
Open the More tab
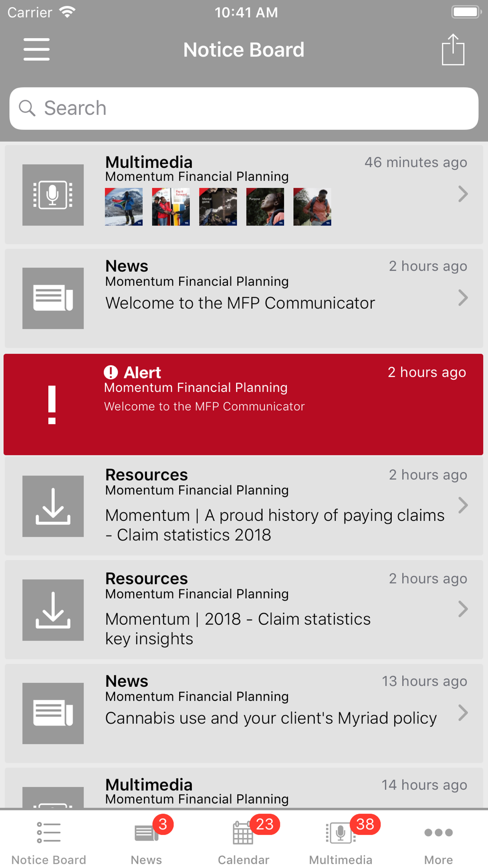[x=438, y=840]
